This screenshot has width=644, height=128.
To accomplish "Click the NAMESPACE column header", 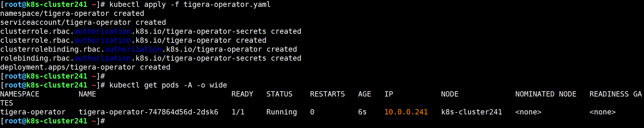I will (x=20, y=94).
